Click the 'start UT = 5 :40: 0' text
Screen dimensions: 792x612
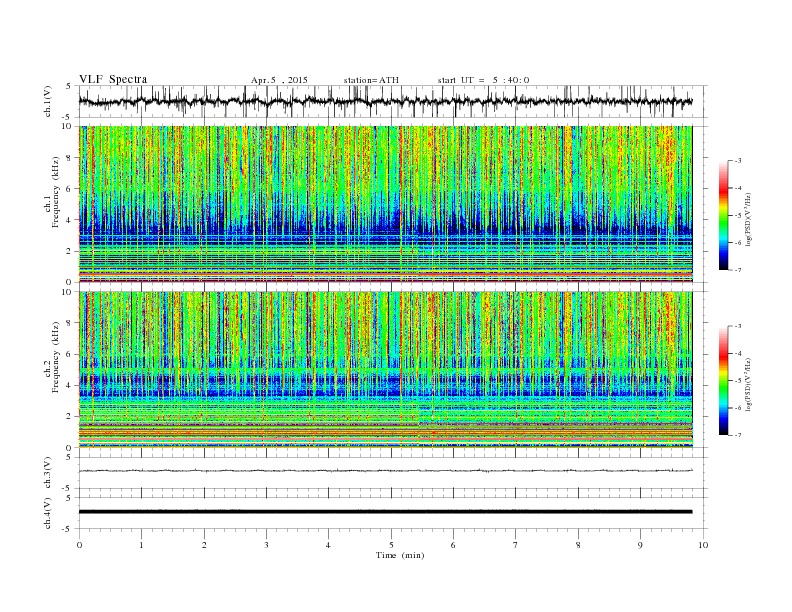click(x=483, y=80)
